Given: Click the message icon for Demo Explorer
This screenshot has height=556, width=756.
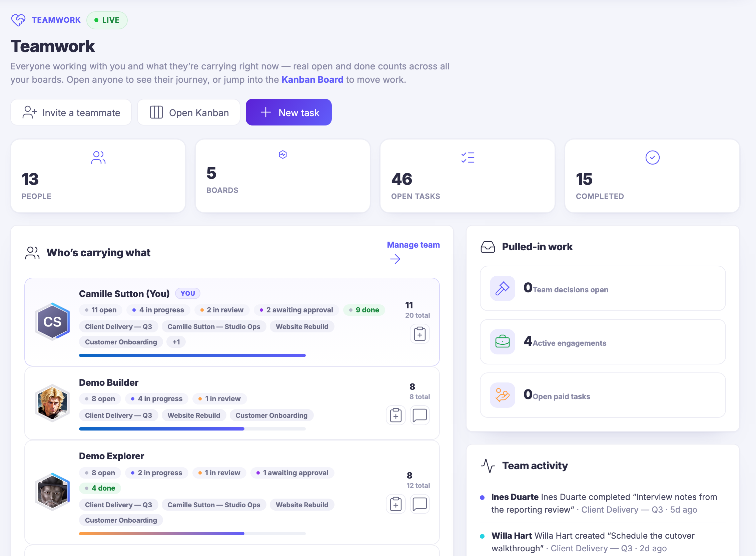Looking at the screenshot, I should pyautogui.click(x=420, y=504).
